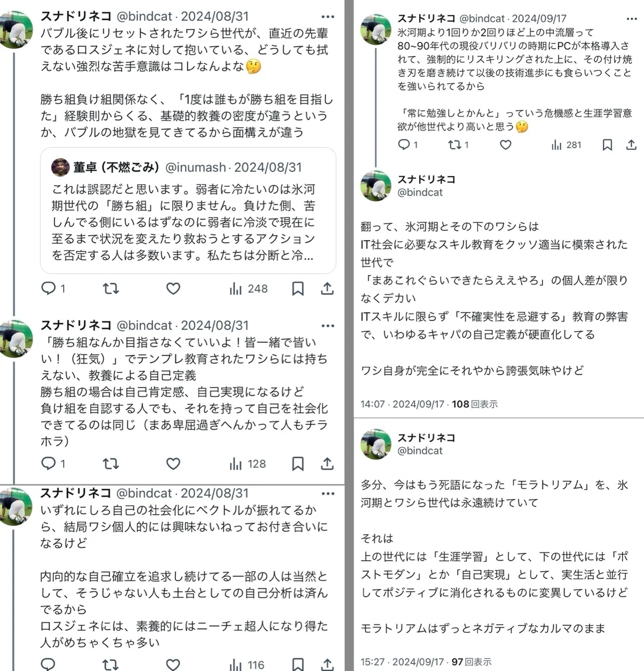Screen dimensions: 644x671
Task: Open the more menu on third left tweet
Action: click(327, 493)
